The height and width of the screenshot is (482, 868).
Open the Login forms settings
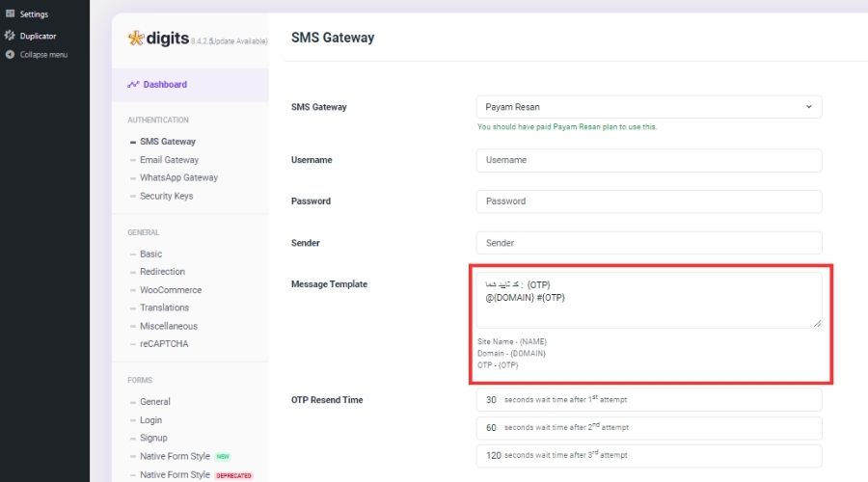(x=150, y=420)
